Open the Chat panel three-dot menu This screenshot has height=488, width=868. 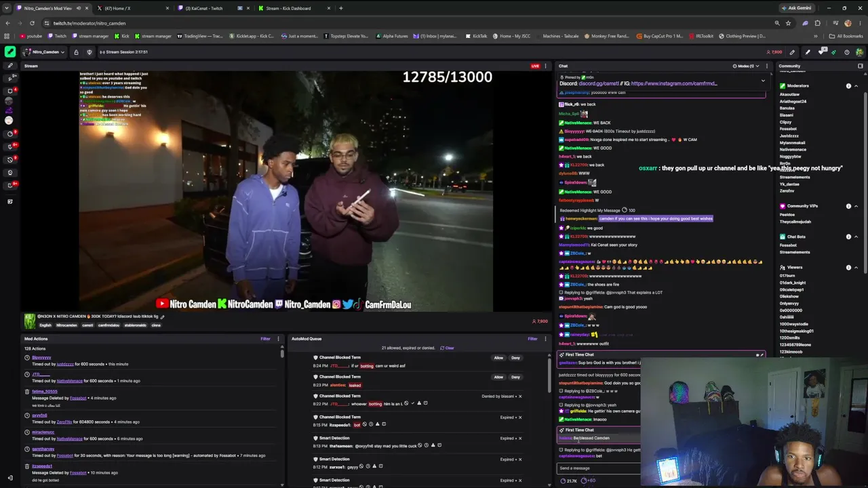(767, 66)
